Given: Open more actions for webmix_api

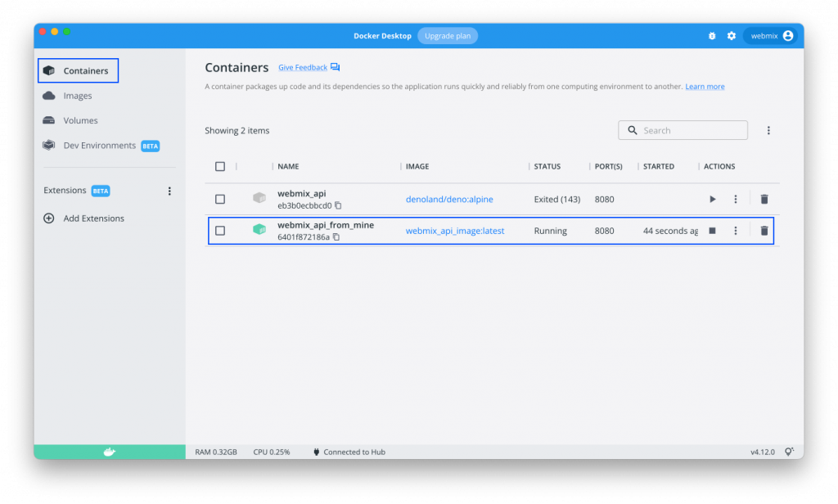Looking at the screenshot, I should pos(736,199).
